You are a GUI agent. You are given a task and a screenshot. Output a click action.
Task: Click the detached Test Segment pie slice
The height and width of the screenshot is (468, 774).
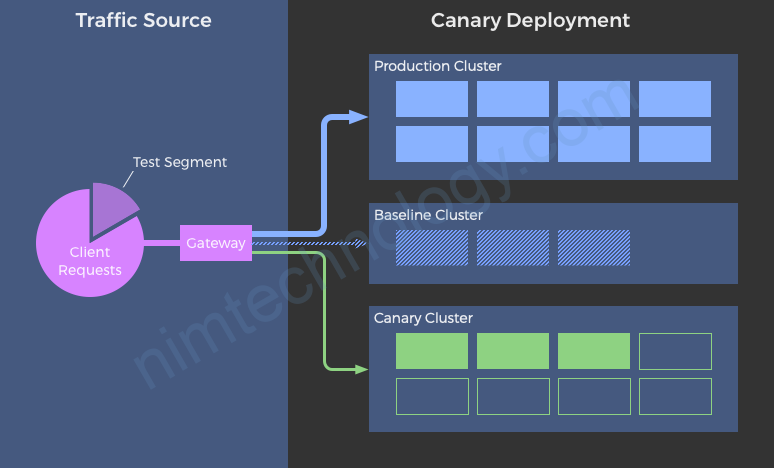pyautogui.click(x=112, y=203)
